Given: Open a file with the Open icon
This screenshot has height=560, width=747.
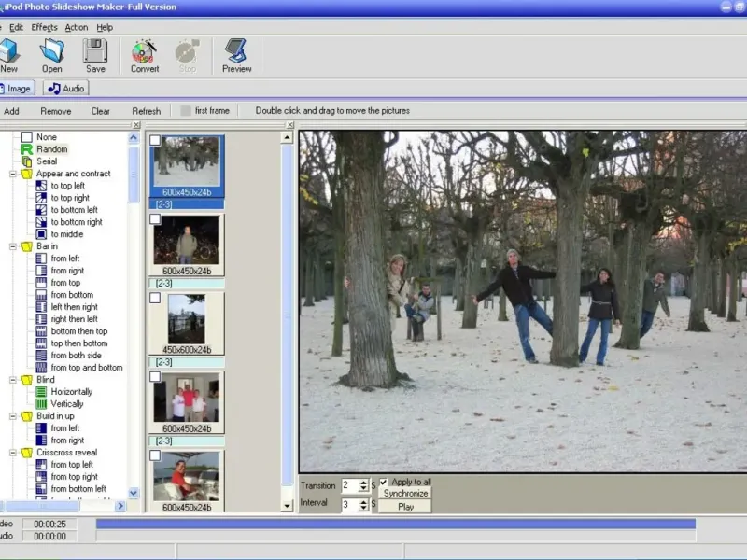Looking at the screenshot, I should click(x=52, y=52).
